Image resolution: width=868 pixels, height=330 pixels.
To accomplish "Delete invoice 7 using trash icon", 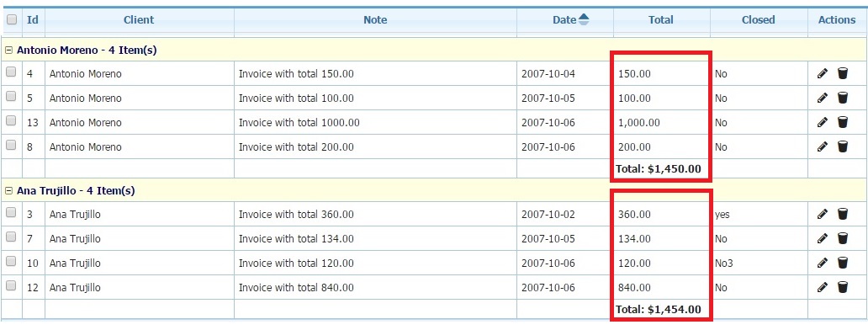I will tap(843, 238).
